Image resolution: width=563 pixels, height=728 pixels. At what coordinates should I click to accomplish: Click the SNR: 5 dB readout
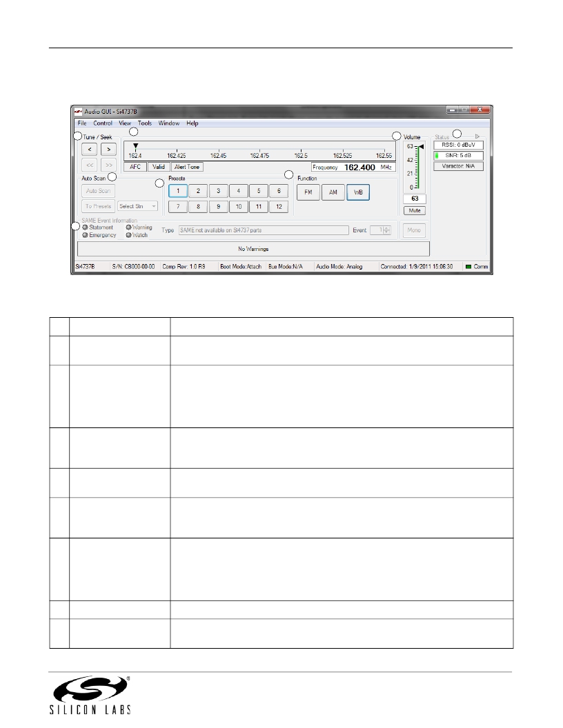(459, 156)
